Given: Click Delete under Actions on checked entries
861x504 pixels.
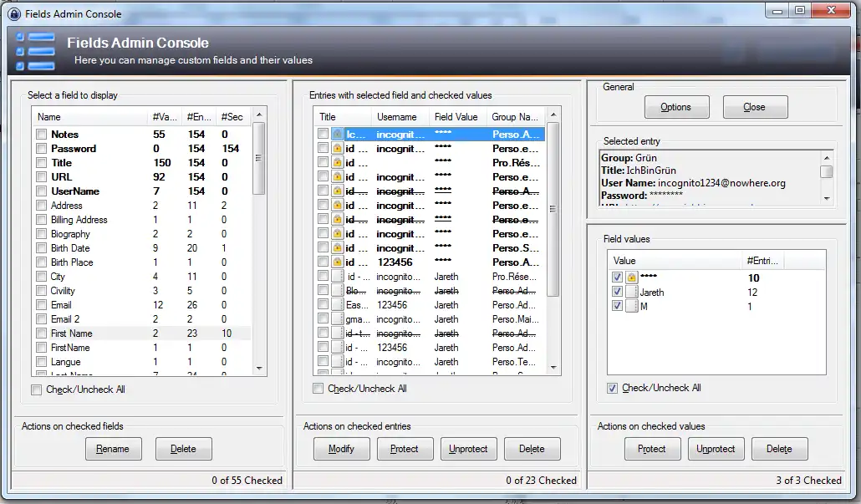Looking at the screenshot, I should coord(532,449).
